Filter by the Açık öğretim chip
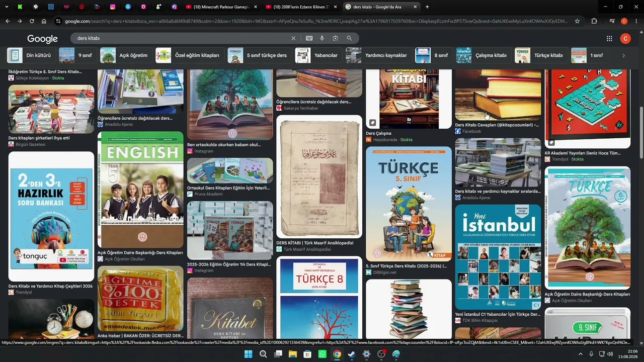Viewport: 644px width, 362px height. 126,55
